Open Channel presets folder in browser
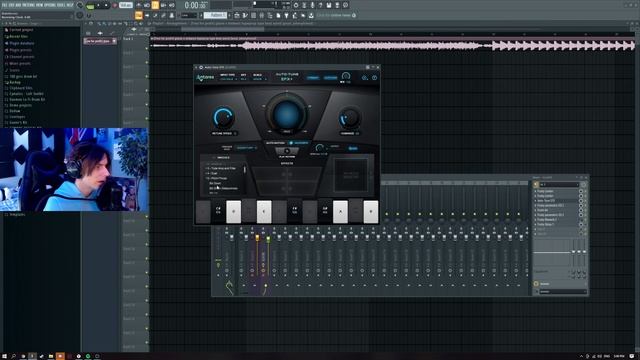The width and height of the screenshot is (640, 360). click(21, 57)
